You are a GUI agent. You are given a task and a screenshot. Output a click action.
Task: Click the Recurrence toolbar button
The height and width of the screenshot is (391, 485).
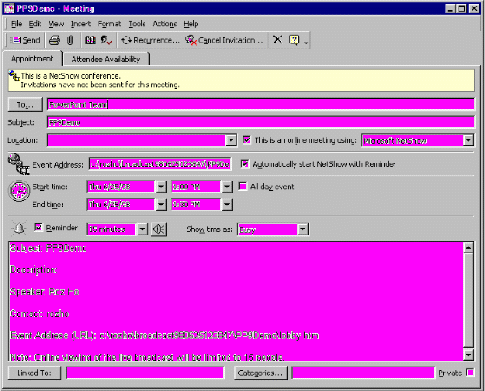coord(150,40)
